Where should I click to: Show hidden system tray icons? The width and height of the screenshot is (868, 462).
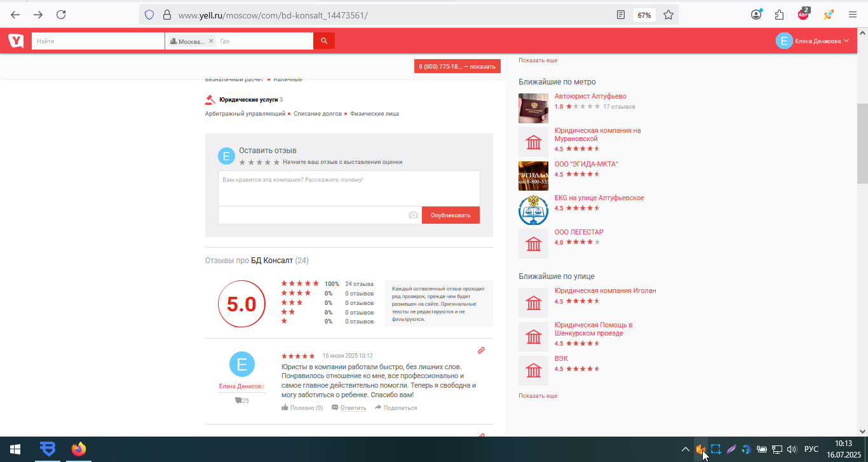pos(685,449)
